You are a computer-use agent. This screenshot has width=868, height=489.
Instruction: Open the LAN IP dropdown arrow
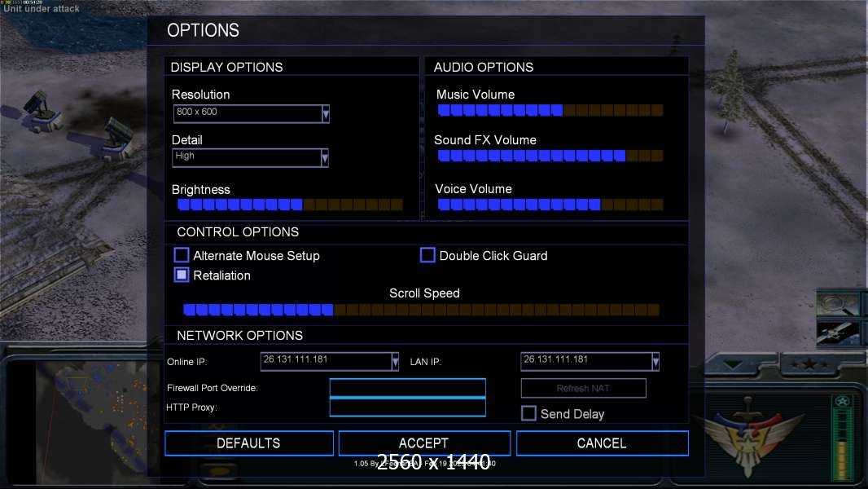[655, 362]
